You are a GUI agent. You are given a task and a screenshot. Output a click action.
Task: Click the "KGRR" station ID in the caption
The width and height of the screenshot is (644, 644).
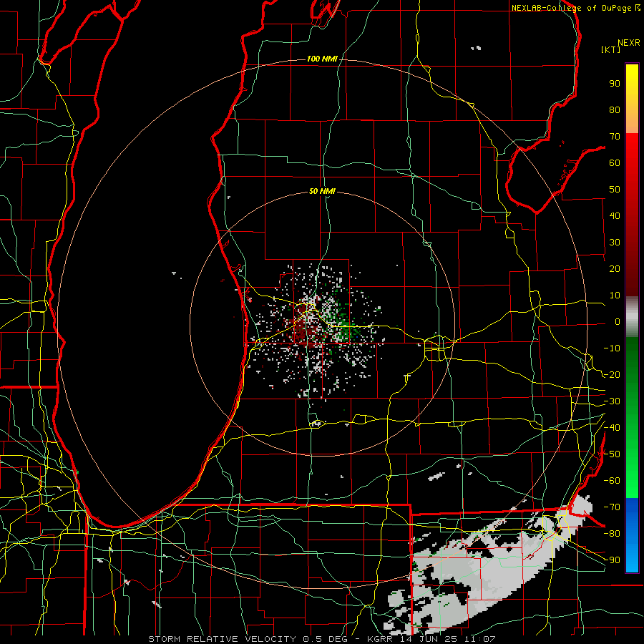coord(381,639)
